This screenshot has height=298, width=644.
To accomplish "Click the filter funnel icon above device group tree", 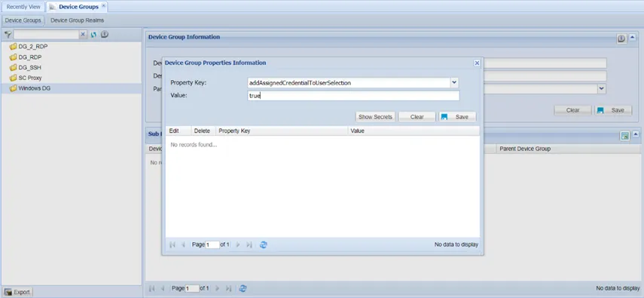I will [x=8, y=35].
